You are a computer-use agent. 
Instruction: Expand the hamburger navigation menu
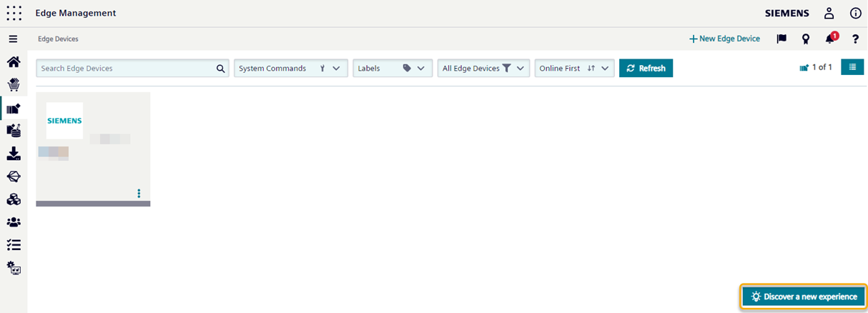[x=13, y=39]
